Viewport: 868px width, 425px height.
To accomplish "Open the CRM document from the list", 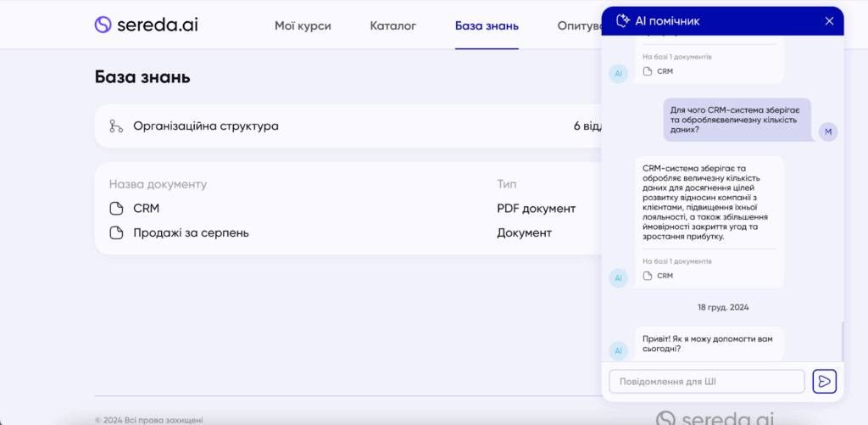I will pyautogui.click(x=146, y=209).
